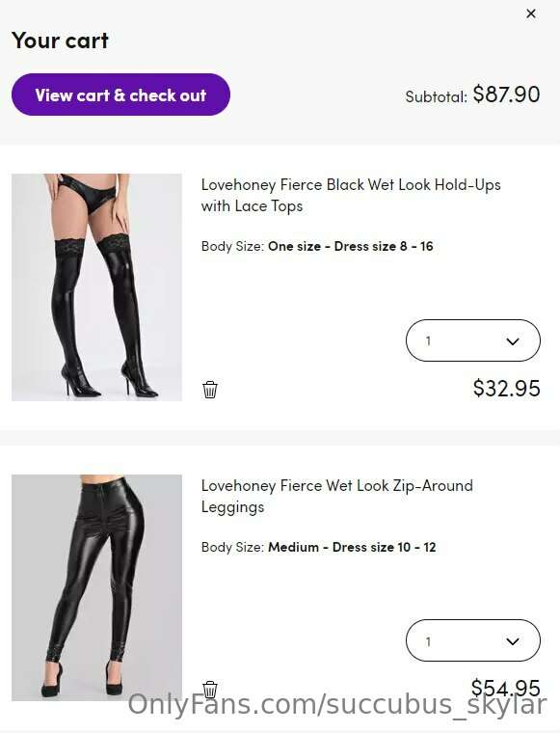Select the $54.95 price of Leggings
The width and height of the screenshot is (560, 733).
point(505,688)
